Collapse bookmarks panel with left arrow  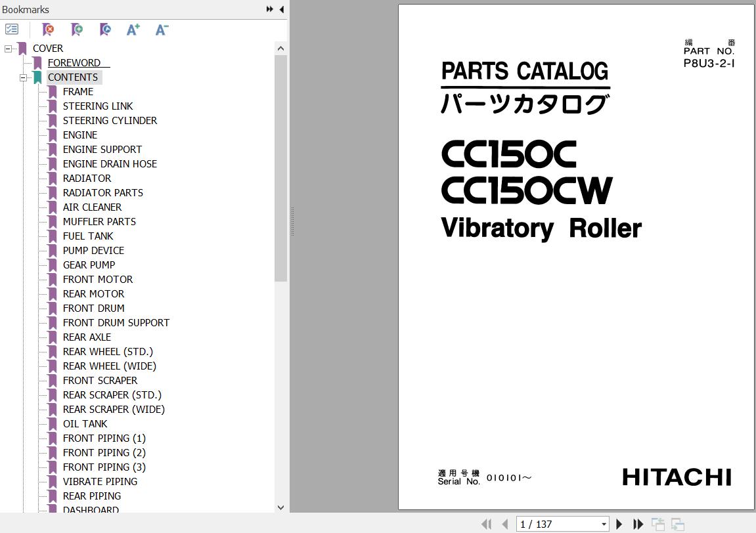pyautogui.click(x=282, y=9)
